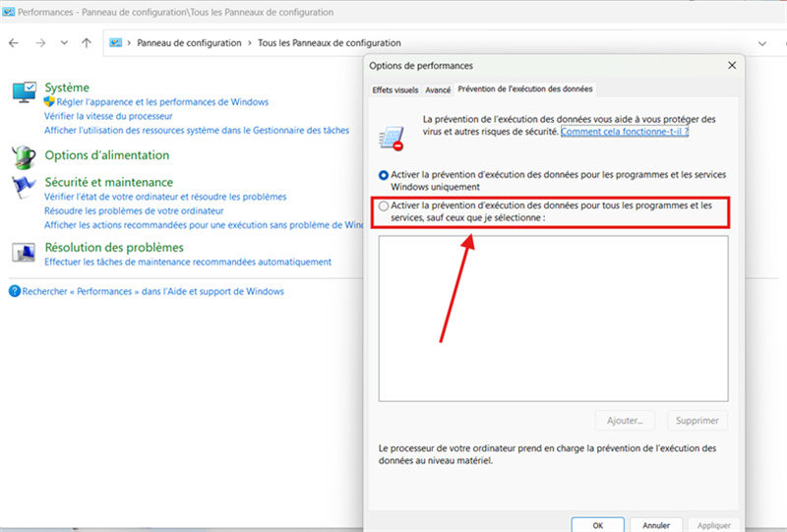787x532 pixels.
Task: Close the Options de performances dialog
Action: (732, 65)
